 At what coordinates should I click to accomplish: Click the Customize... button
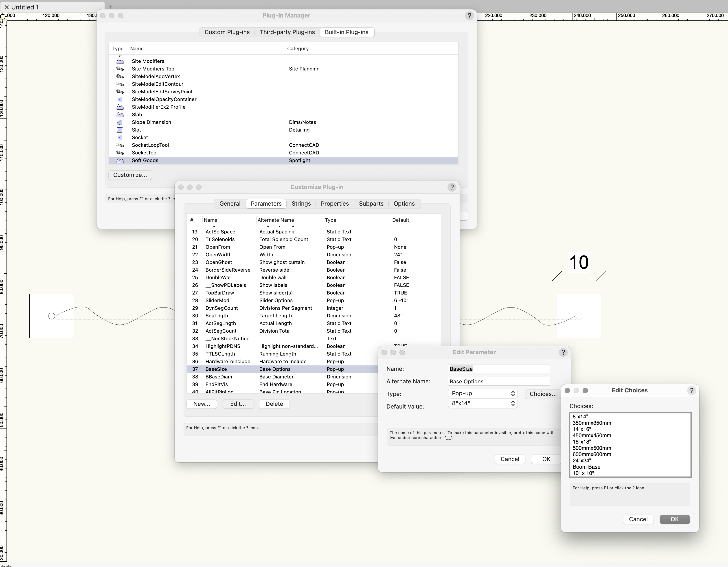pos(130,175)
